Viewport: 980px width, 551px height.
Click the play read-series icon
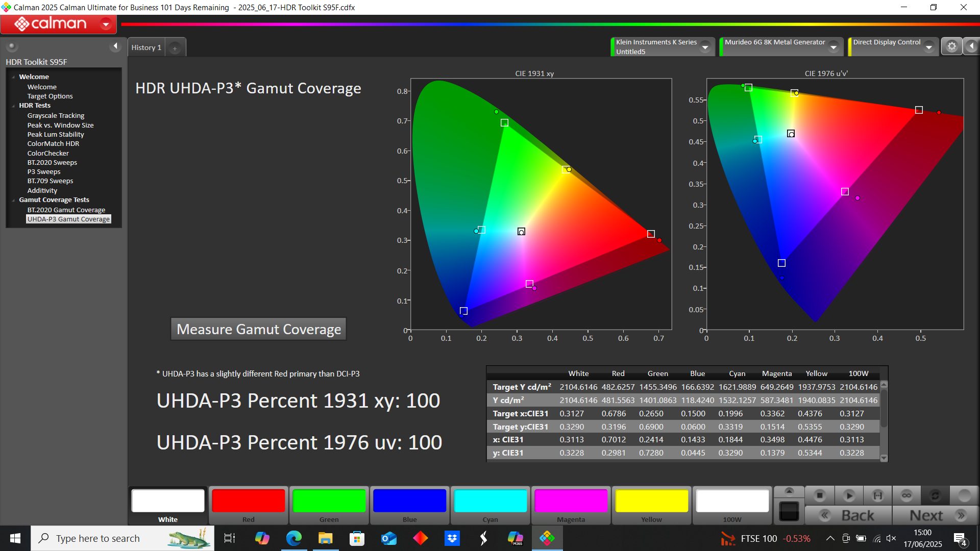point(849,495)
